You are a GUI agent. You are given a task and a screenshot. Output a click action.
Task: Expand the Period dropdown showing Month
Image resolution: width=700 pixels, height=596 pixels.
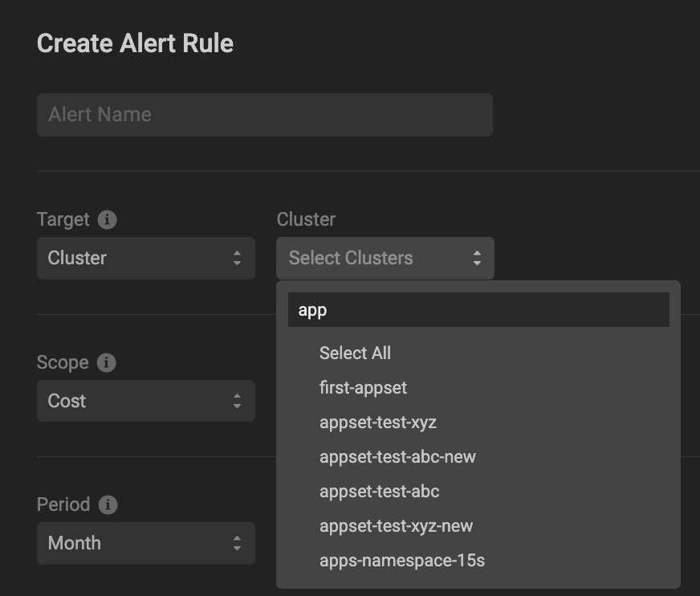(145, 543)
